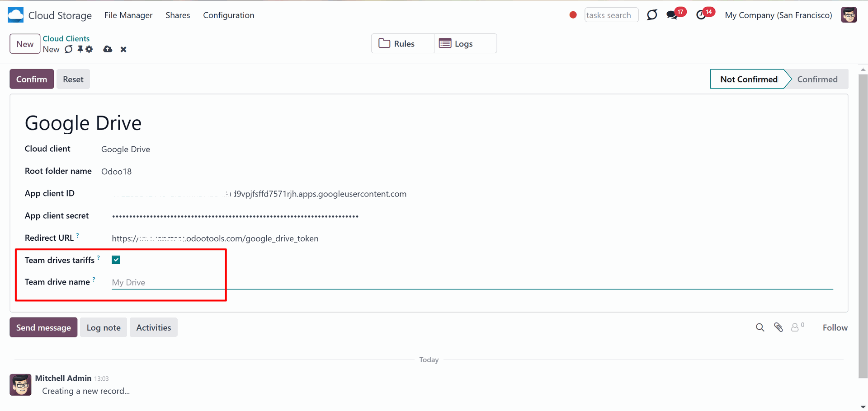Open the Rules smart button
868x411 pixels.
click(x=403, y=43)
